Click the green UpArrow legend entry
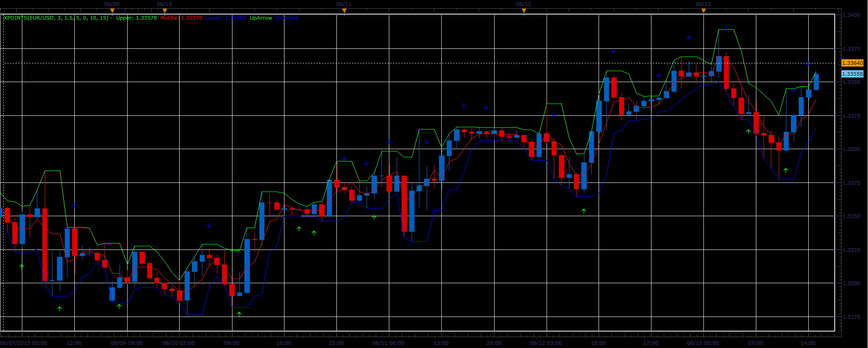The image size is (868, 348). coord(261,18)
